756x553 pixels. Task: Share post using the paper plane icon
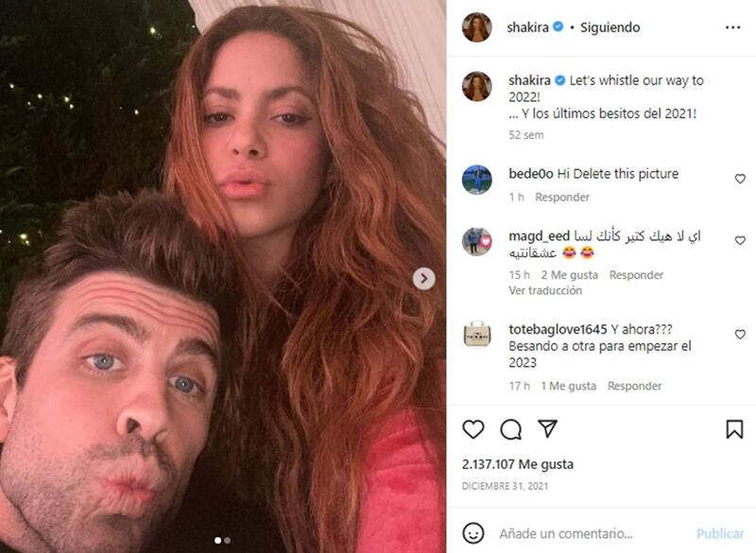pyautogui.click(x=548, y=428)
